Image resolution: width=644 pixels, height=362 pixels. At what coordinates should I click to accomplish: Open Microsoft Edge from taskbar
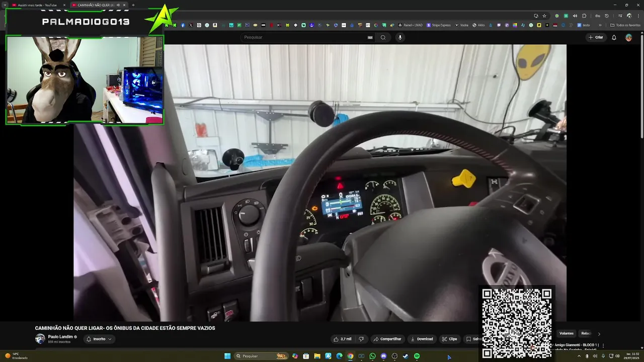[x=339, y=356]
